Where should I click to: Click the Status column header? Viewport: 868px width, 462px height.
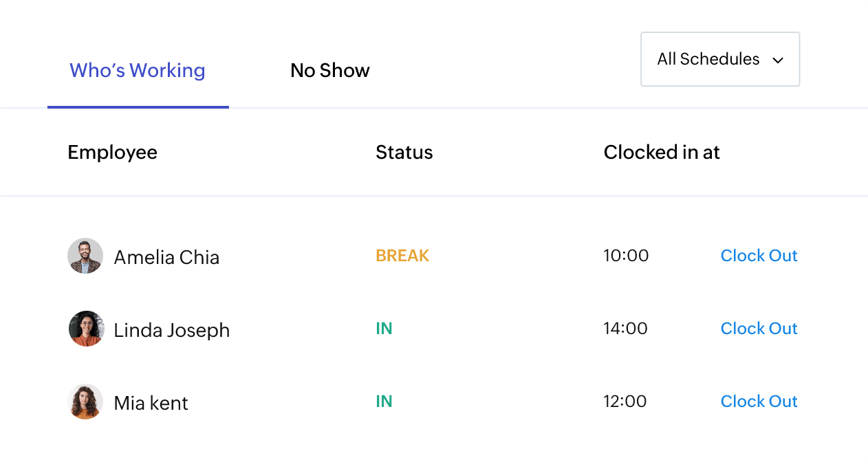404,152
